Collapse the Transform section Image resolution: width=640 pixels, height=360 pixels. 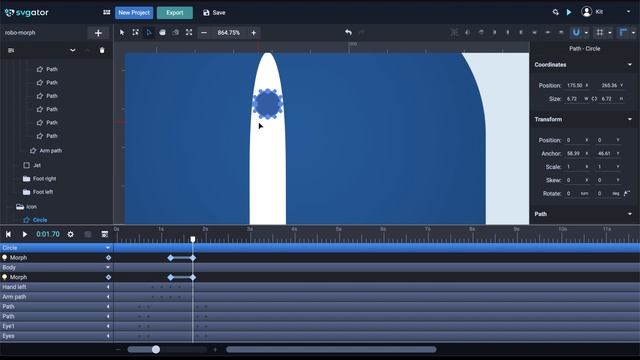pyautogui.click(x=630, y=119)
